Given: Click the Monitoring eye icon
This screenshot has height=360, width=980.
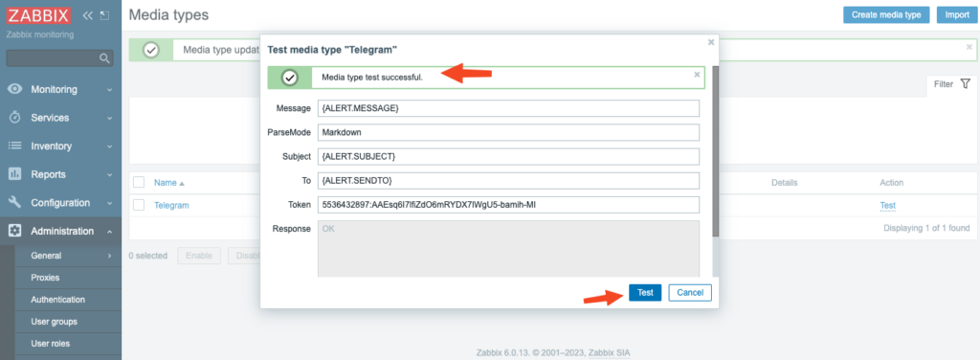Looking at the screenshot, I should coord(15,89).
